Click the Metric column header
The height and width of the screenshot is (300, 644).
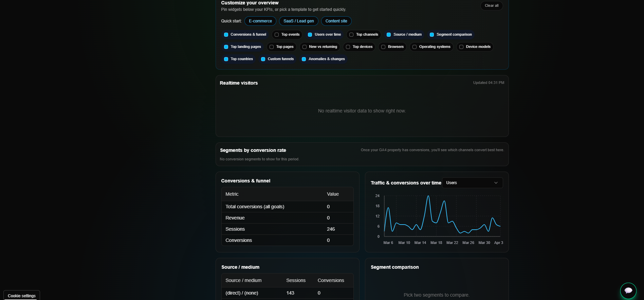pyautogui.click(x=232, y=194)
